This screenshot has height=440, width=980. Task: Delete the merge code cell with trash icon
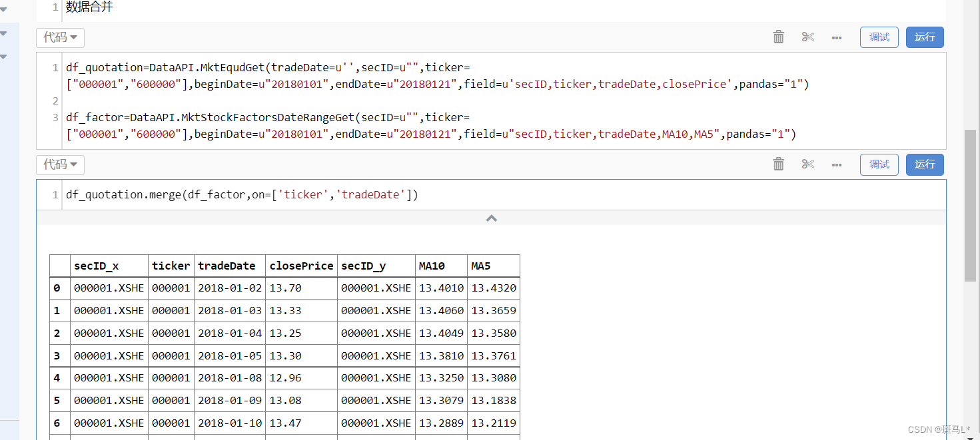[778, 164]
